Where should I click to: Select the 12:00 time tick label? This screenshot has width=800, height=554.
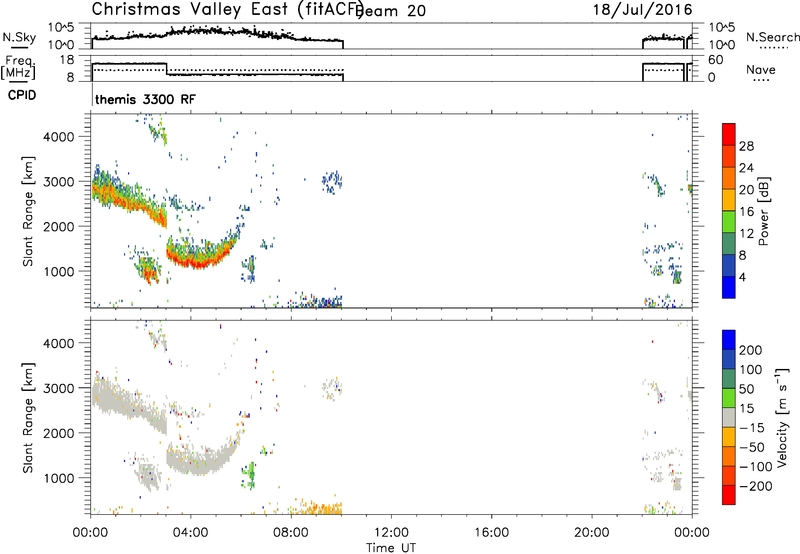pos(391,533)
